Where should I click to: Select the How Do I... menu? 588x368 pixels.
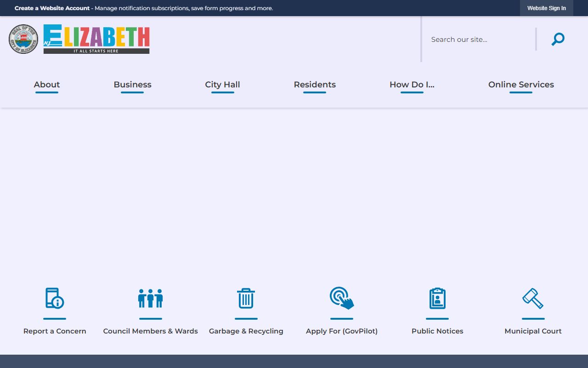tap(412, 85)
